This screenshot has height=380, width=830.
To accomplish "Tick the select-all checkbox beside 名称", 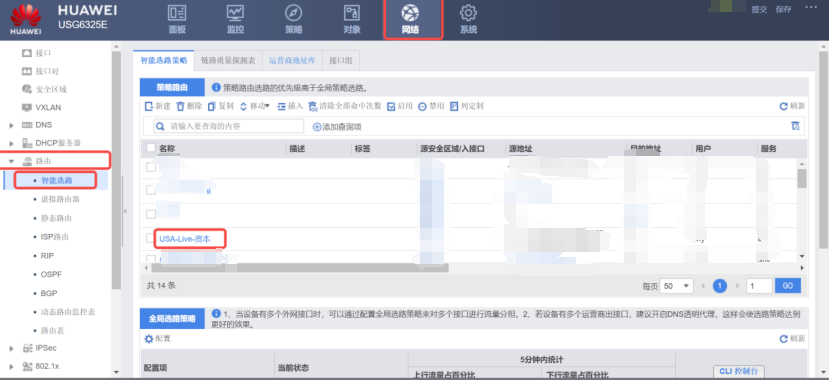I will coord(151,148).
